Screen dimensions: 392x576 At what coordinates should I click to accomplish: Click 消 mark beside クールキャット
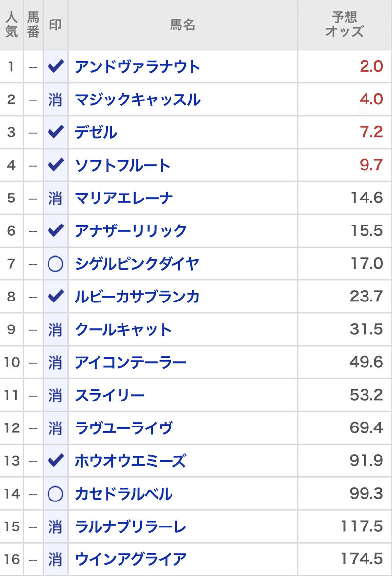pos(55,329)
